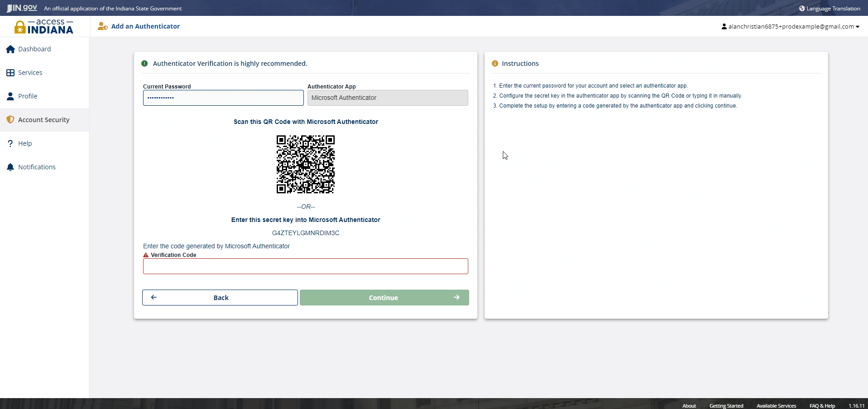Click the Services grid icon
Image resolution: width=868 pixels, height=409 pixels.
pos(10,73)
